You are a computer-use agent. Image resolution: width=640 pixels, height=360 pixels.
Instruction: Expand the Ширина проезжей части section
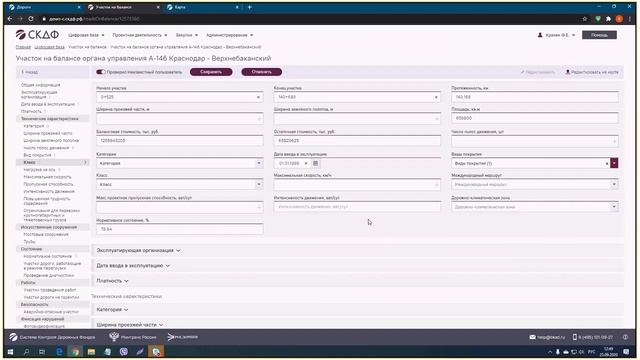click(x=130, y=325)
